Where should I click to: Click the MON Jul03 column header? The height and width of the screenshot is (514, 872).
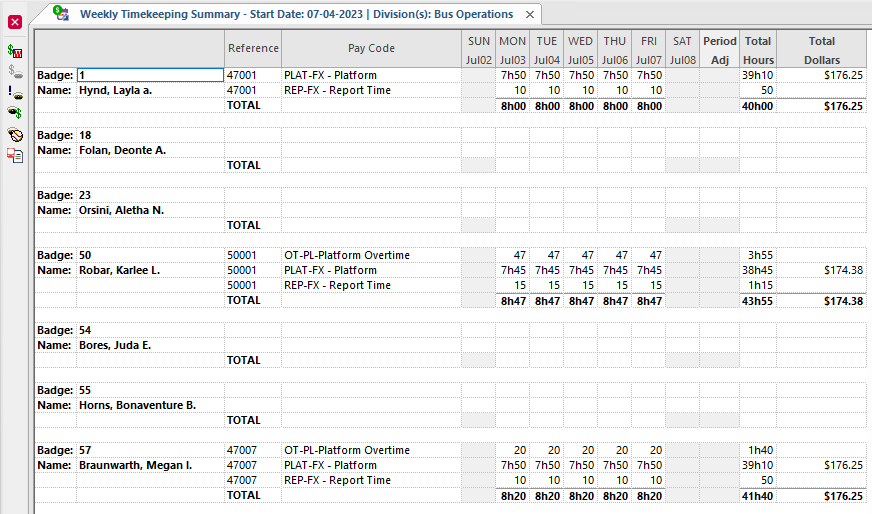[x=512, y=50]
